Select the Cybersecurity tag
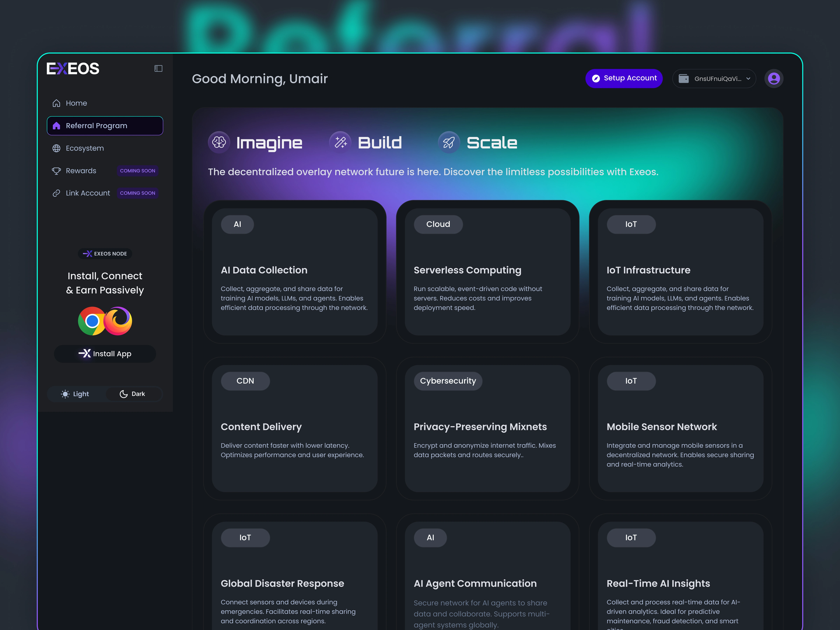This screenshot has height=630, width=840. click(448, 381)
